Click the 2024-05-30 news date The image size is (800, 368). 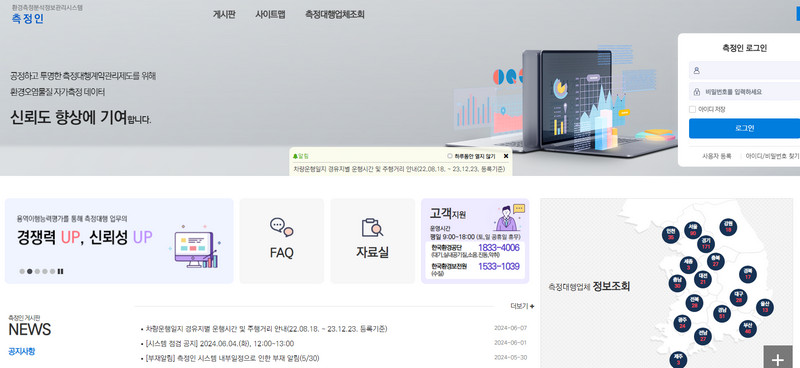click(x=510, y=358)
